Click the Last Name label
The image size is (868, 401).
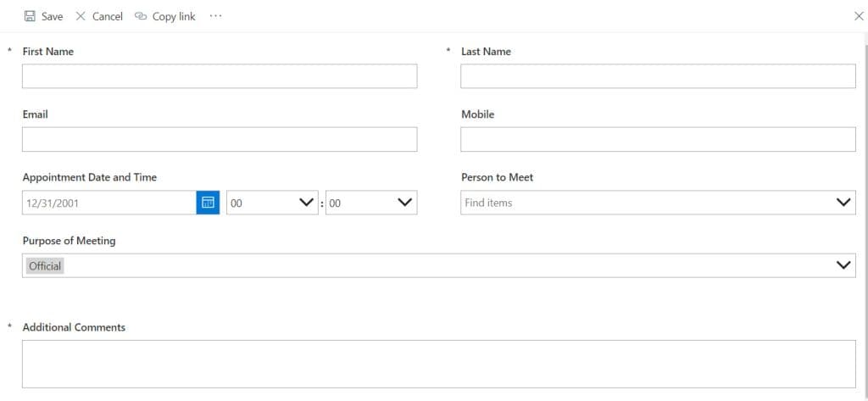486,52
